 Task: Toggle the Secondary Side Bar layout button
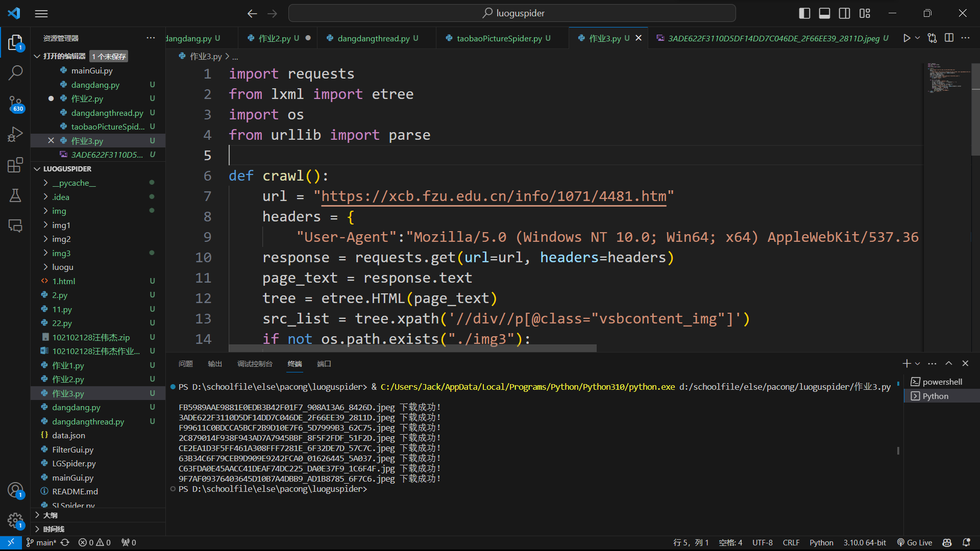click(845, 13)
